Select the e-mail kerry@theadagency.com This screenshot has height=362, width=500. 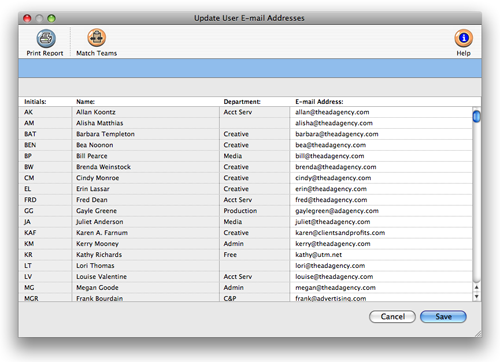pos(333,244)
